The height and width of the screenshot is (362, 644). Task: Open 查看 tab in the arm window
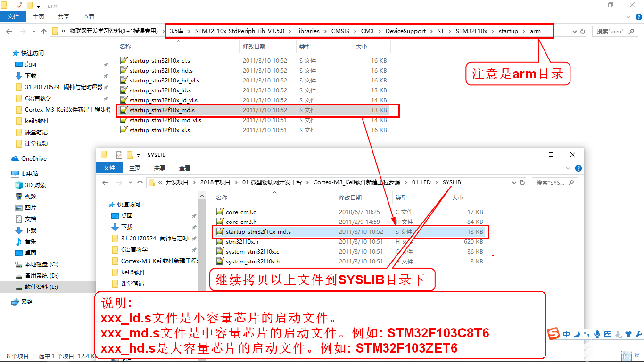89,17
